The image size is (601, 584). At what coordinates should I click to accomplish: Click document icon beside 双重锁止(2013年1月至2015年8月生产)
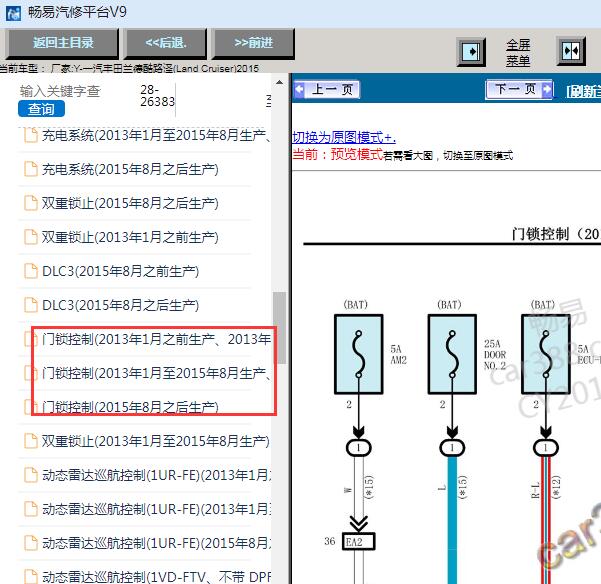(x=31, y=441)
